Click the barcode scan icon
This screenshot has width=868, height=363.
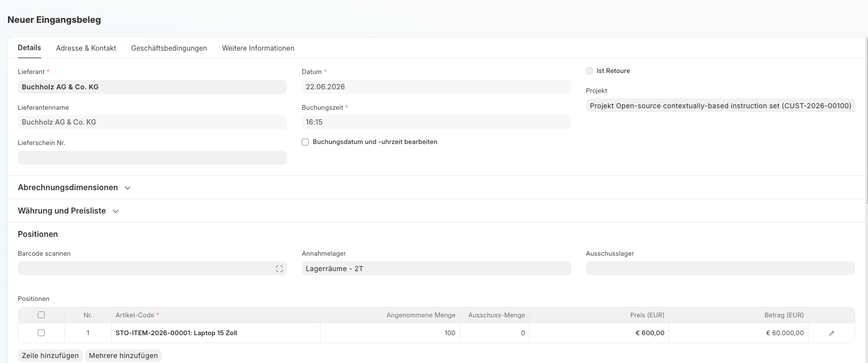279,269
